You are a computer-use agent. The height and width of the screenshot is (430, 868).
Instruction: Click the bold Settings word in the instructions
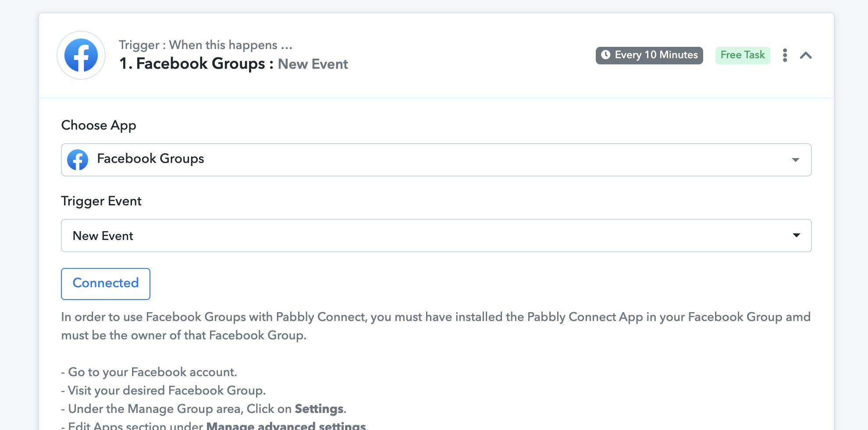click(x=319, y=409)
